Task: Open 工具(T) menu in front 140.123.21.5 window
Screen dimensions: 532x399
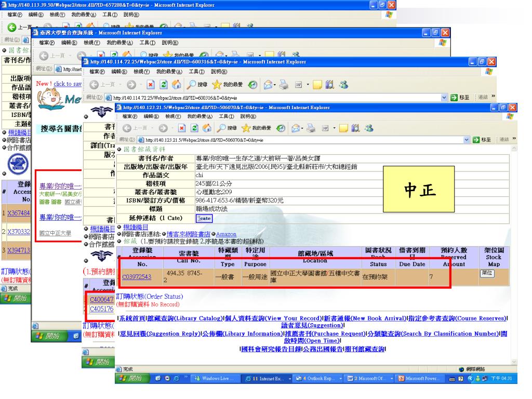Action: tap(226, 116)
